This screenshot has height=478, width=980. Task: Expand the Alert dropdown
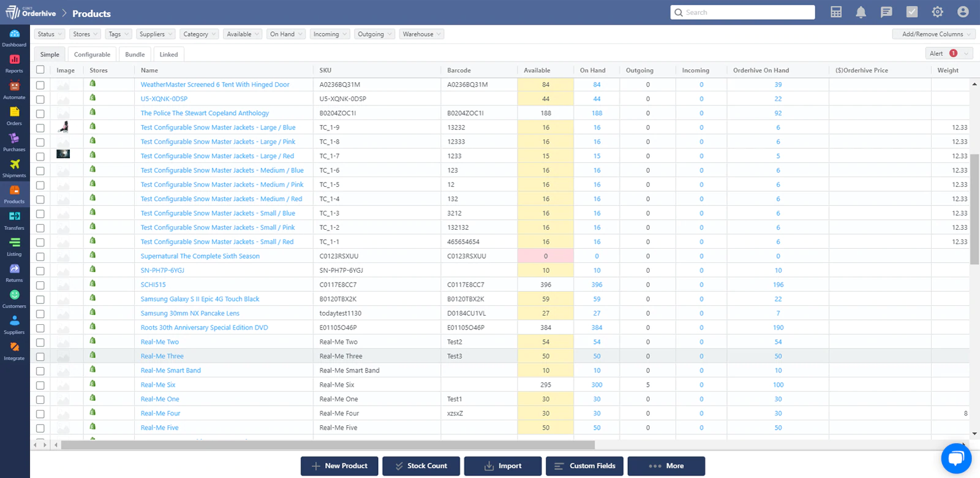click(949, 53)
